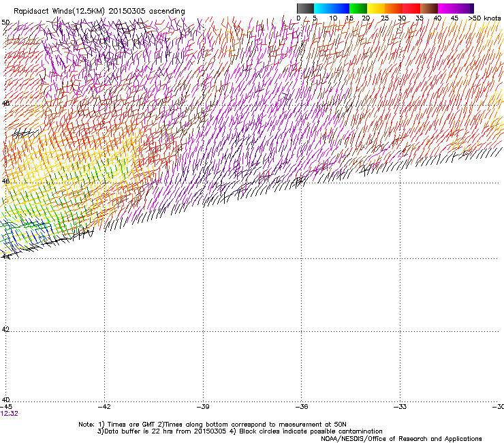The width and height of the screenshot is (504, 443).
Task: Click the -45 longitude axis label
Action: [6, 407]
